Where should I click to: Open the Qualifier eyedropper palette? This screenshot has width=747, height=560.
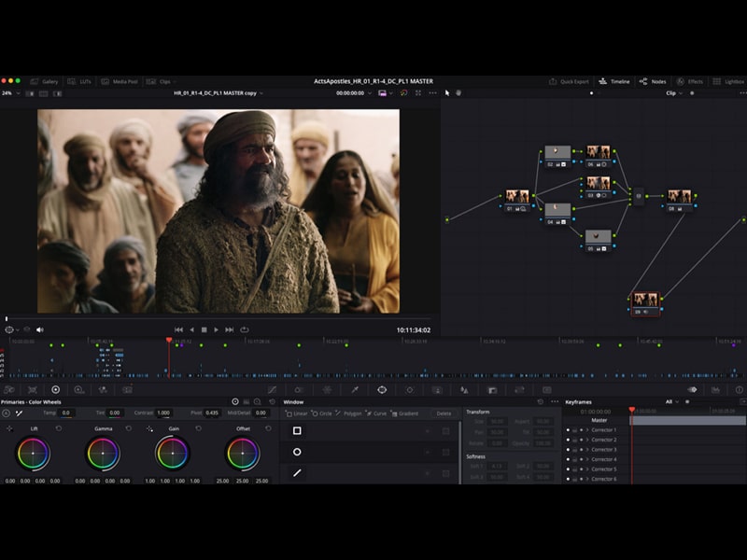coord(355,389)
